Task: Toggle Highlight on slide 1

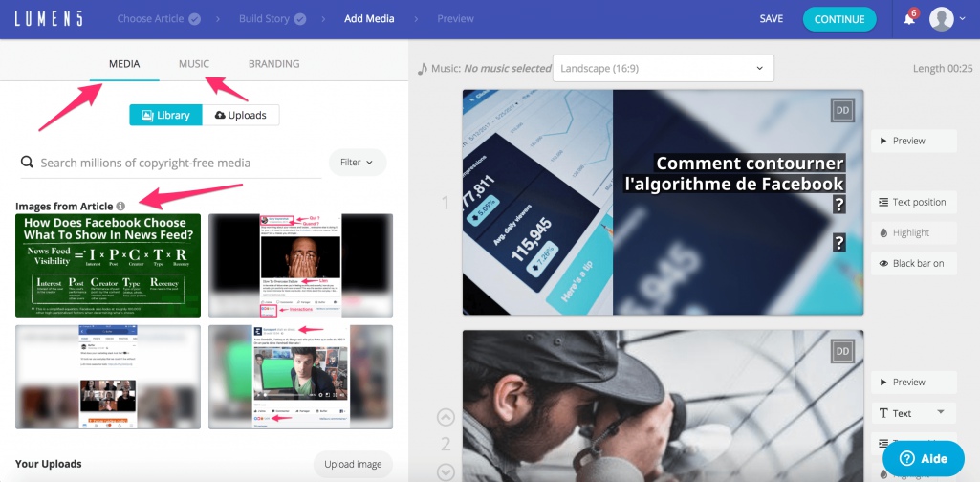Action: [913, 232]
